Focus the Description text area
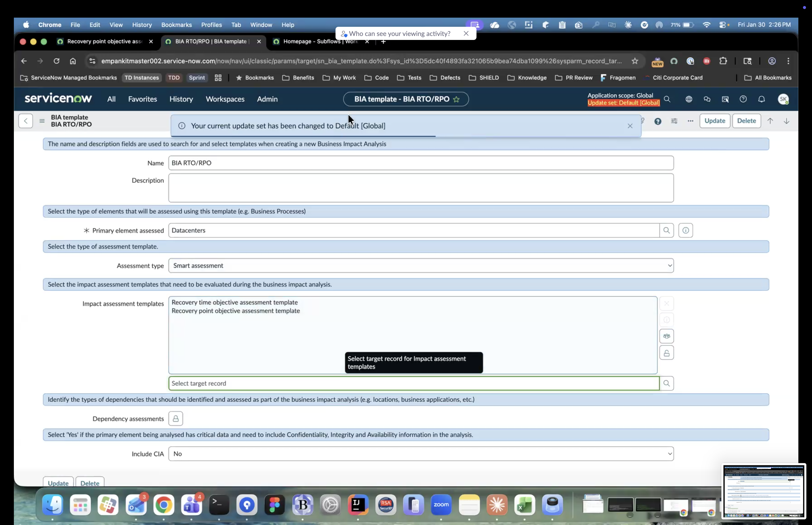 tap(421, 188)
